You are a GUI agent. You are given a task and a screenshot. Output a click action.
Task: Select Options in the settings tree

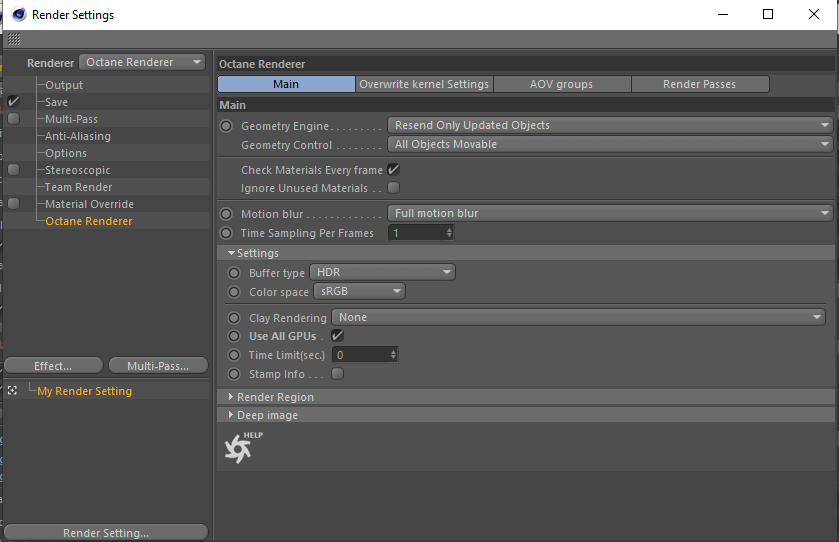[66, 154]
